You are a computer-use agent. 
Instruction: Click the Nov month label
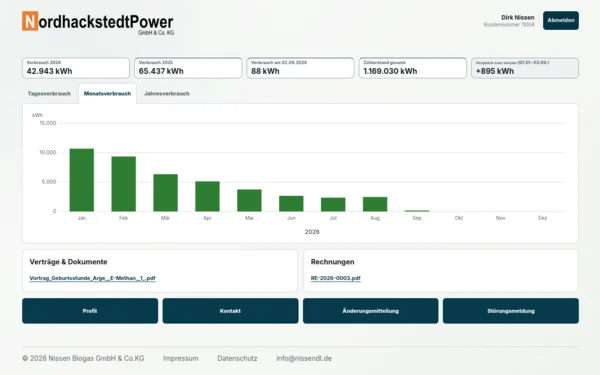(x=501, y=218)
